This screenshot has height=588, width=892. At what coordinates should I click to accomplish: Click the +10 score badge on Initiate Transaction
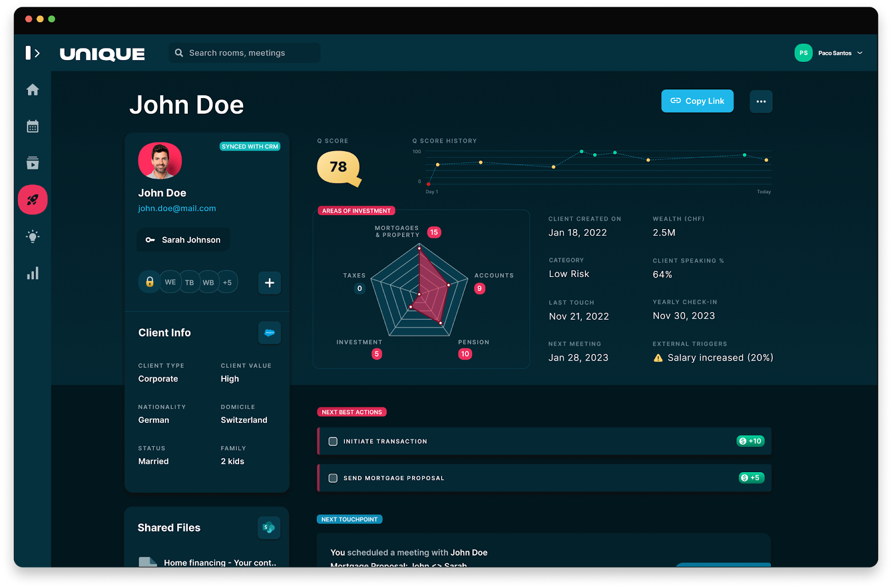(x=750, y=441)
